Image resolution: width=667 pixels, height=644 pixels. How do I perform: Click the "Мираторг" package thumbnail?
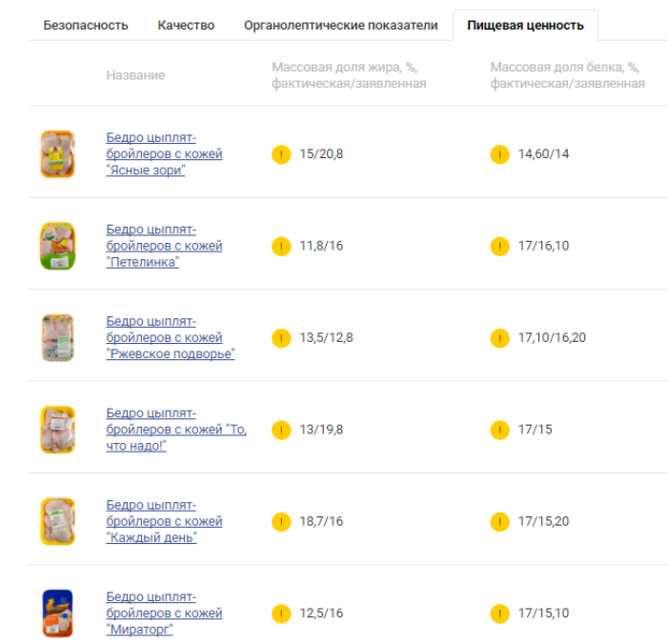pos(57,614)
